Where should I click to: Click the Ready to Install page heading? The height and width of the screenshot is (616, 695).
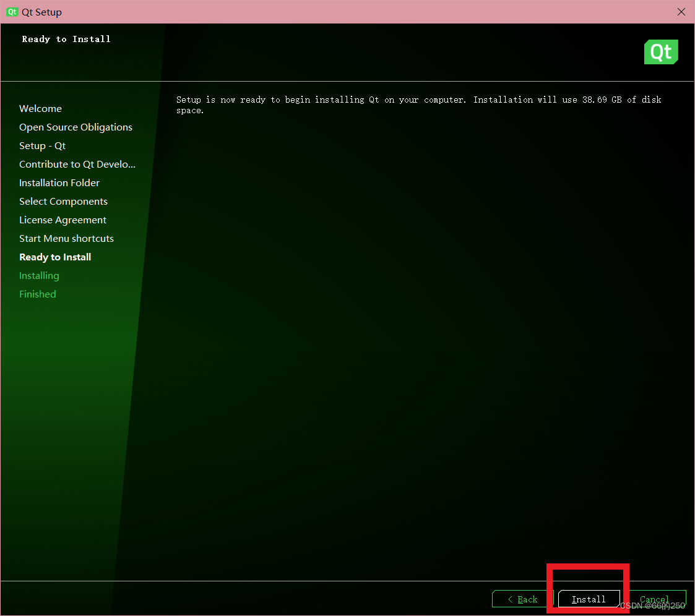pyautogui.click(x=66, y=39)
